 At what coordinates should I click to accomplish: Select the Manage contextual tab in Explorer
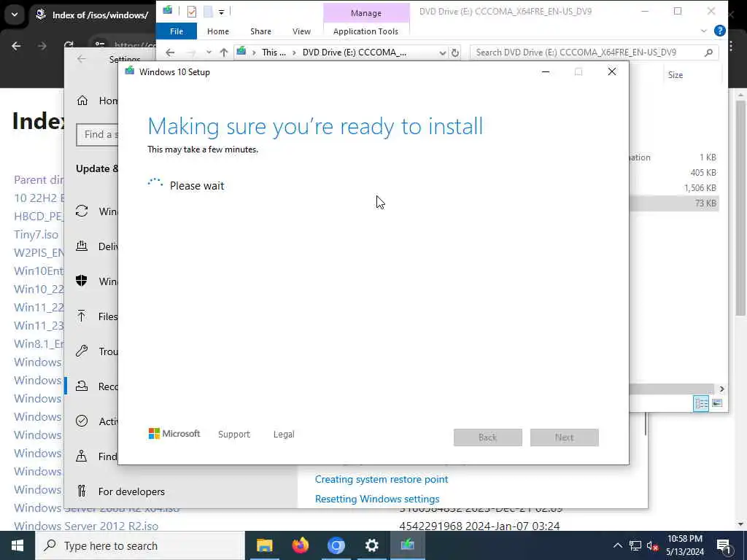(366, 13)
